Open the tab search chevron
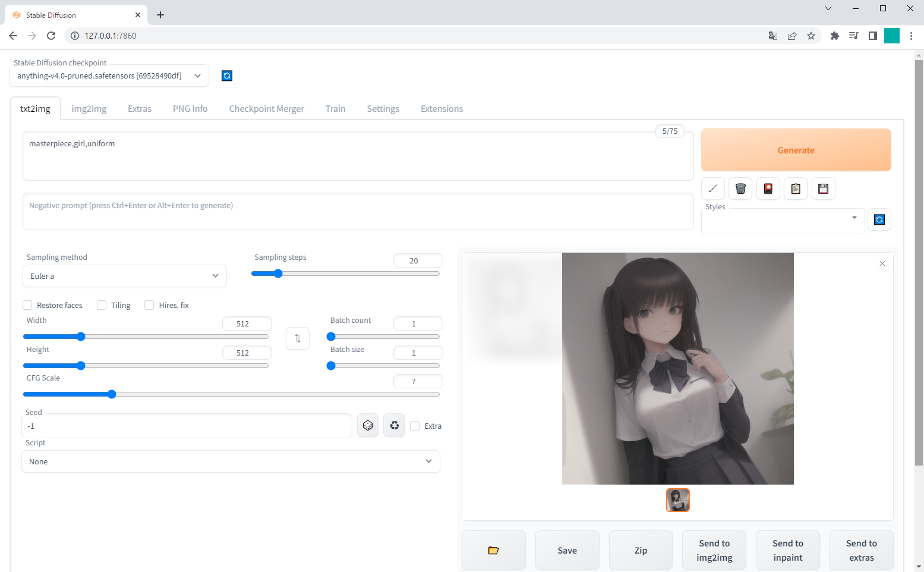This screenshot has height=572, width=924. pos(828,8)
